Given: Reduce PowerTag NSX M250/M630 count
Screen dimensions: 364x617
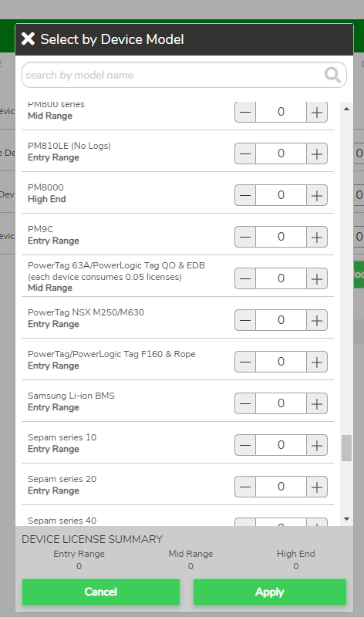Looking at the screenshot, I should tap(245, 320).
